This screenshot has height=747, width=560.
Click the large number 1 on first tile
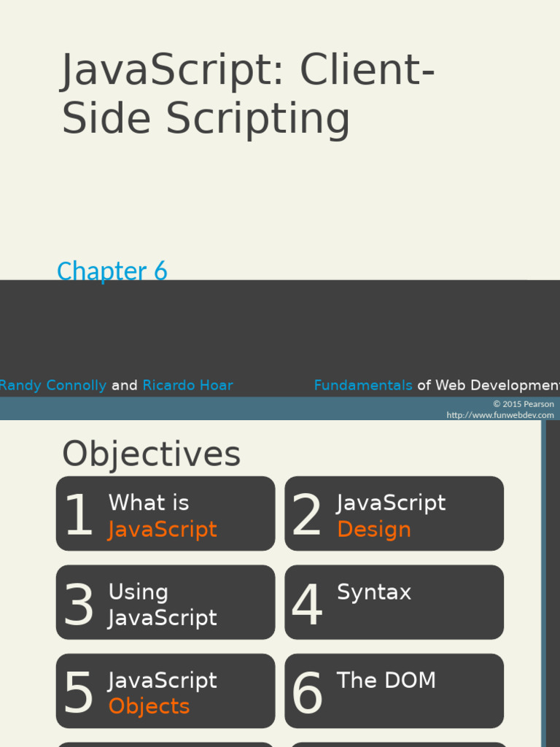[79, 516]
